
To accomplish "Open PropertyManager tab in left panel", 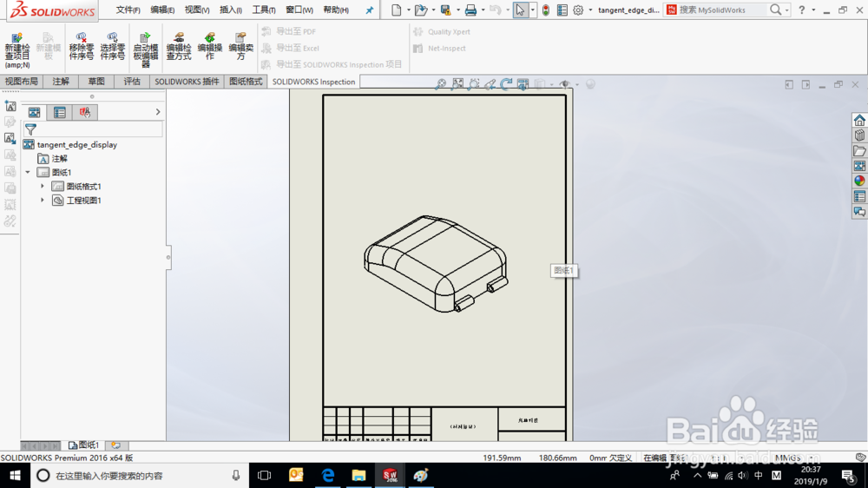I will click(x=60, y=112).
